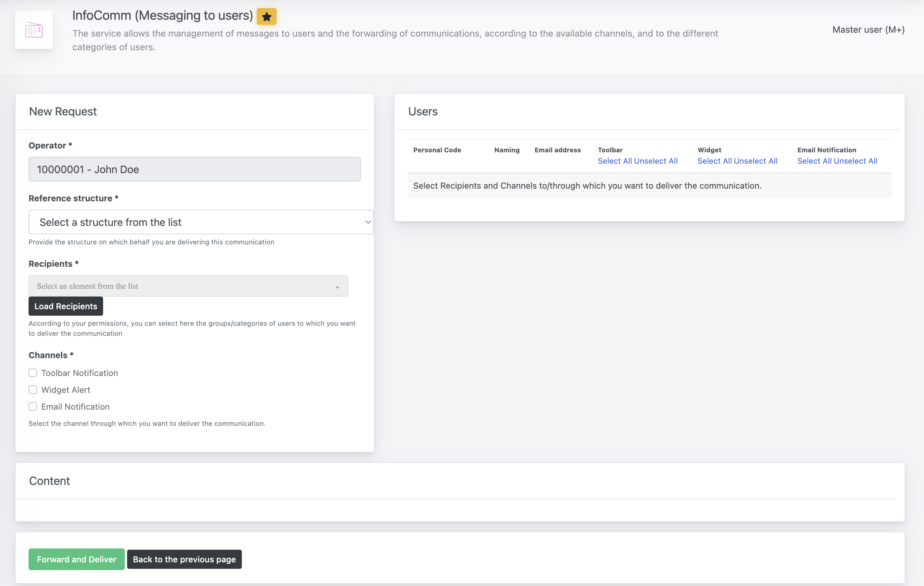924x586 pixels.
Task: Expand the Recipients multiselect list
Action: (x=338, y=286)
